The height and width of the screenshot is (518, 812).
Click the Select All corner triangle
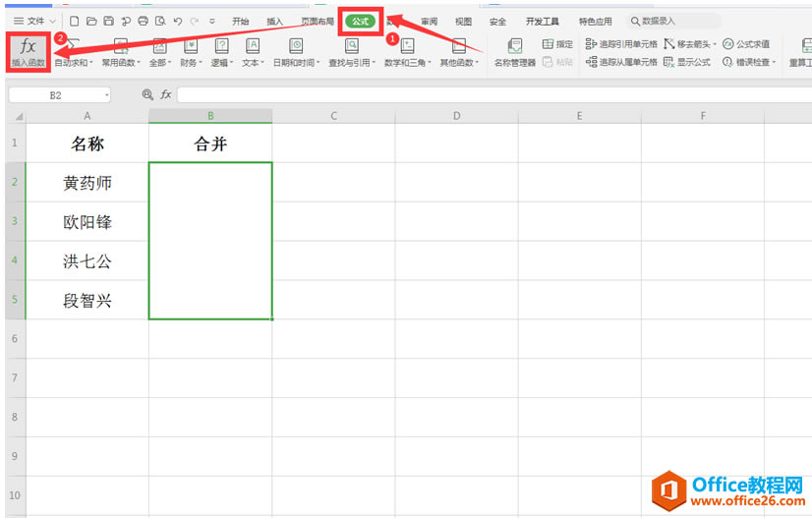pos(17,116)
